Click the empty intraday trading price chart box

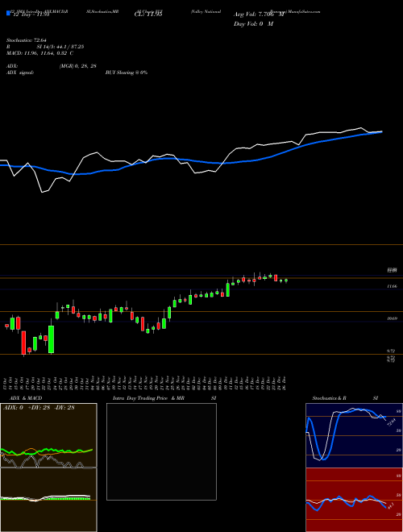[x=161, y=451]
